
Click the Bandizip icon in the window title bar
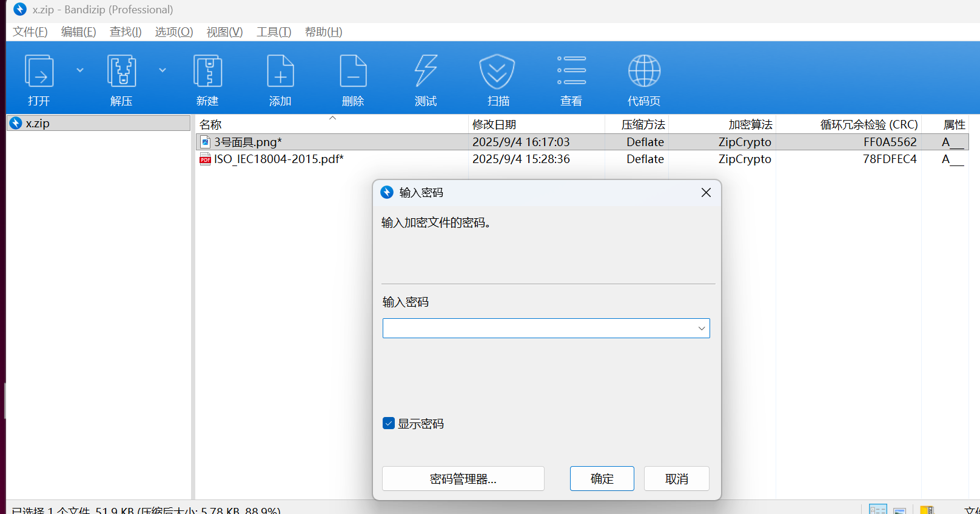point(20,9)
